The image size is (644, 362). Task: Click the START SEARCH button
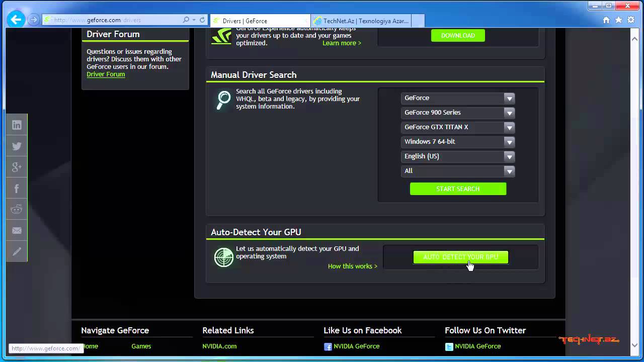[x=458, y=189]
